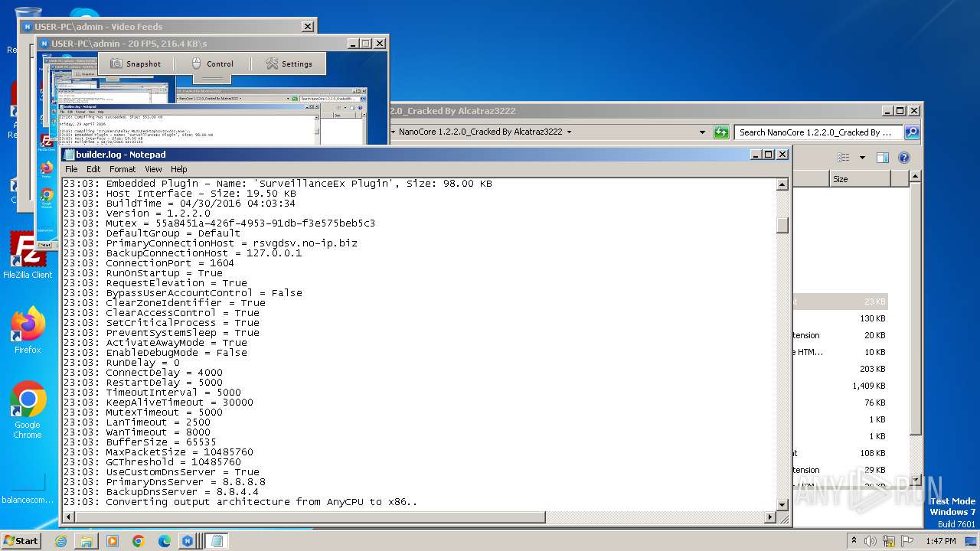Select the 1,409 KB file row in Explorer

(840, 386)
